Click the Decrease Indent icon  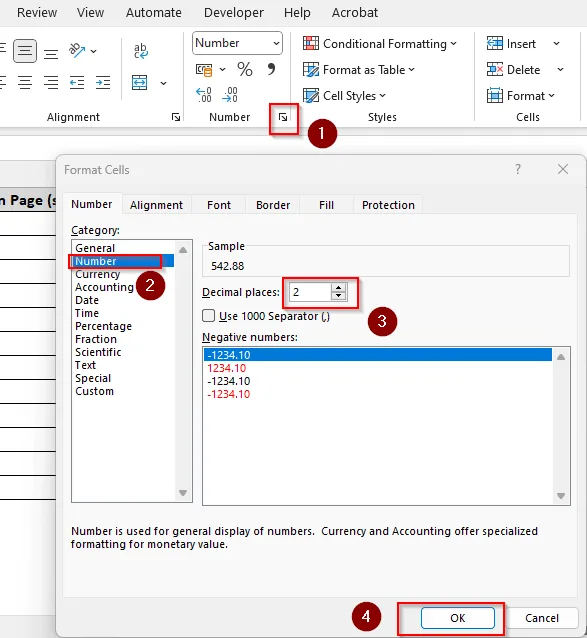tap(76, 83)
